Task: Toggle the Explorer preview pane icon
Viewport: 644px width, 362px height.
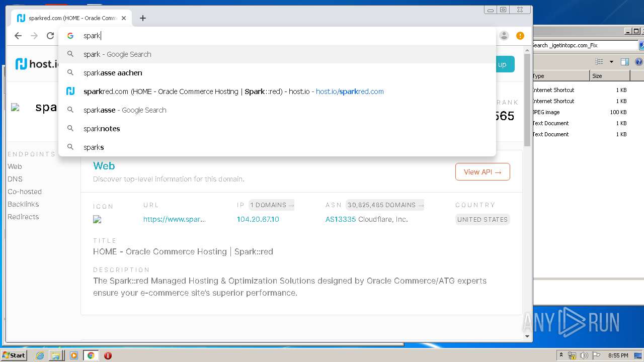Action: 625,62
